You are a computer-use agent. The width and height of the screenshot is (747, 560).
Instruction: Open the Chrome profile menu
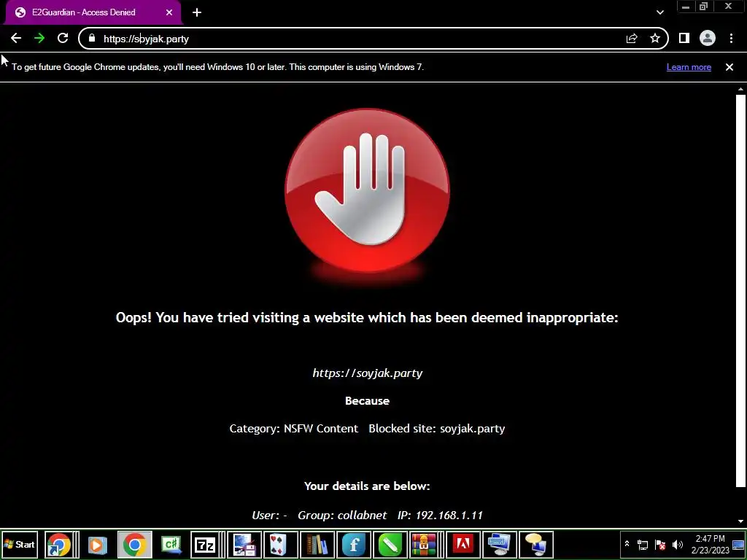click(x=708, y=39)
